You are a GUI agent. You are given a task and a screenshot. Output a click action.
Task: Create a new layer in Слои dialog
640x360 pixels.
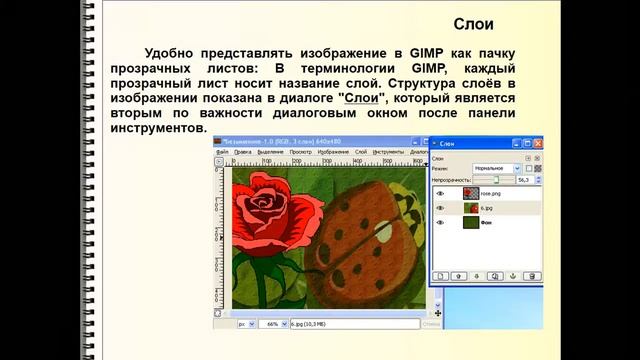point(440,276)
